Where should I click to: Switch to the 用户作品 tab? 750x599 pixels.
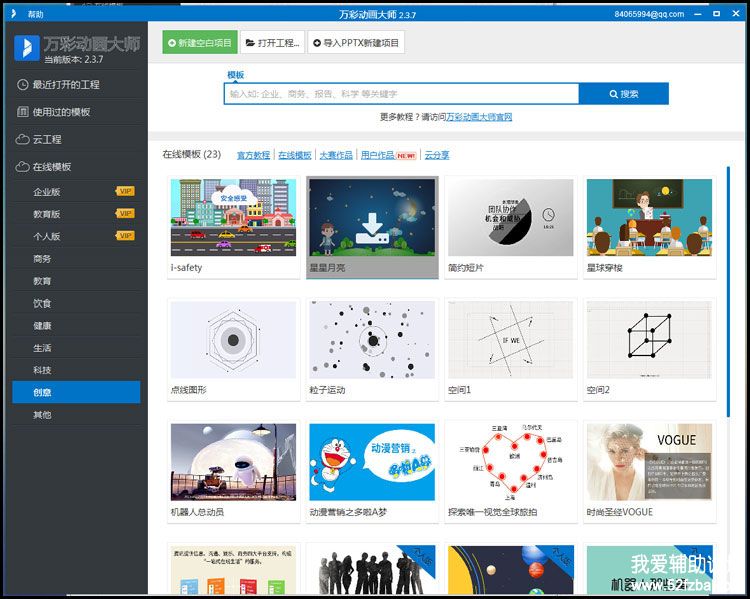click(x=377, y=156)
